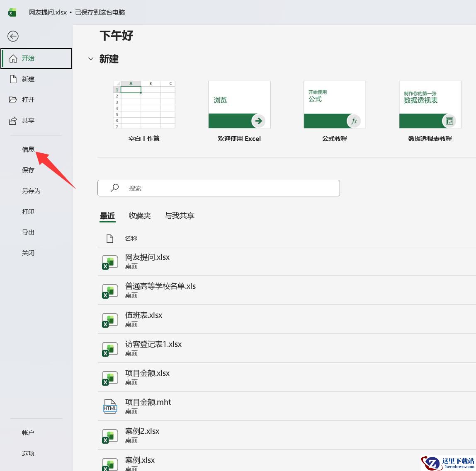
Task: Open the 数据透视表教程 template
Action: [430, 105]
